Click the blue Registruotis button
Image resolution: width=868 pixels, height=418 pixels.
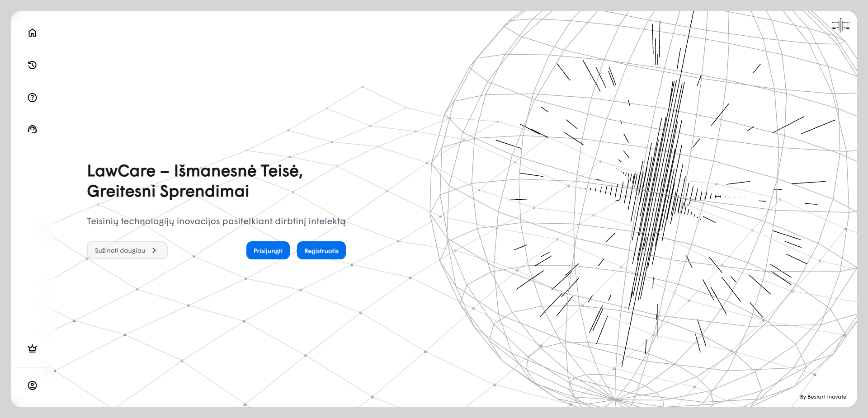(x=321, y=251)
